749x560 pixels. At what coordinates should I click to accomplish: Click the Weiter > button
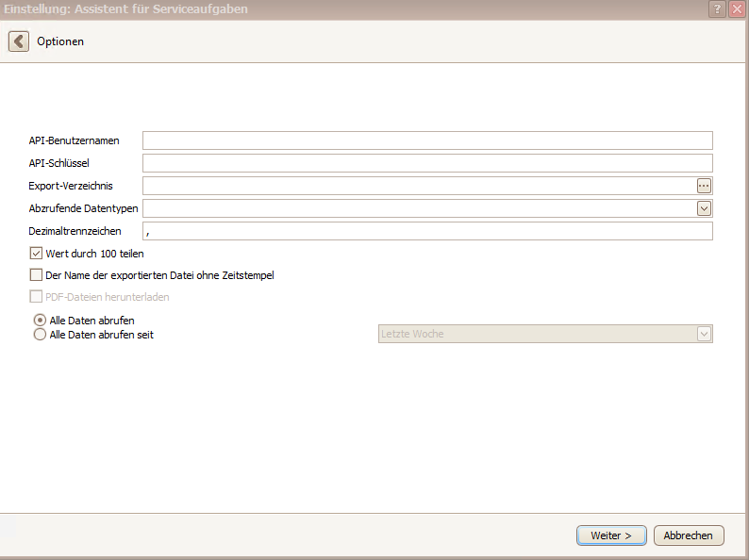point(611,535)
